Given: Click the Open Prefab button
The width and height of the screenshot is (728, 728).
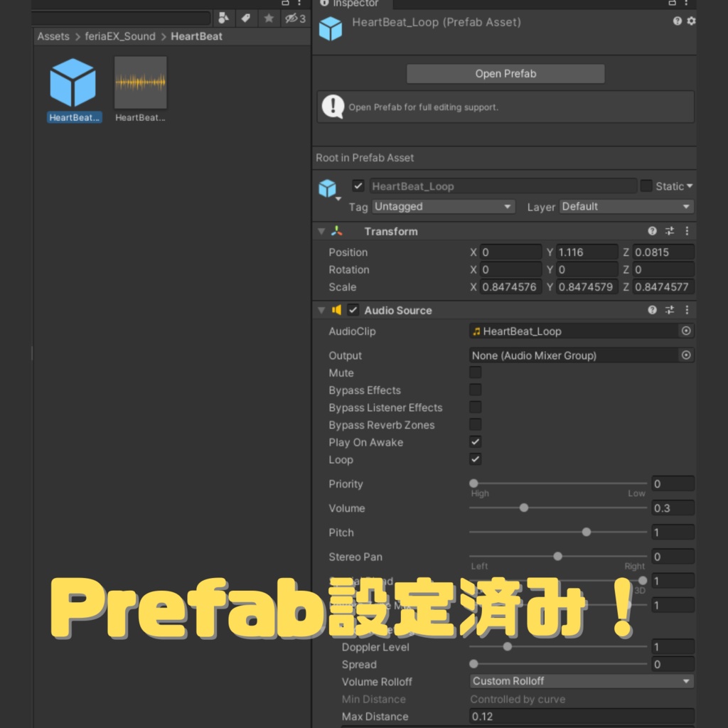Looking at the screenshot, I should [x=505, y=73].
